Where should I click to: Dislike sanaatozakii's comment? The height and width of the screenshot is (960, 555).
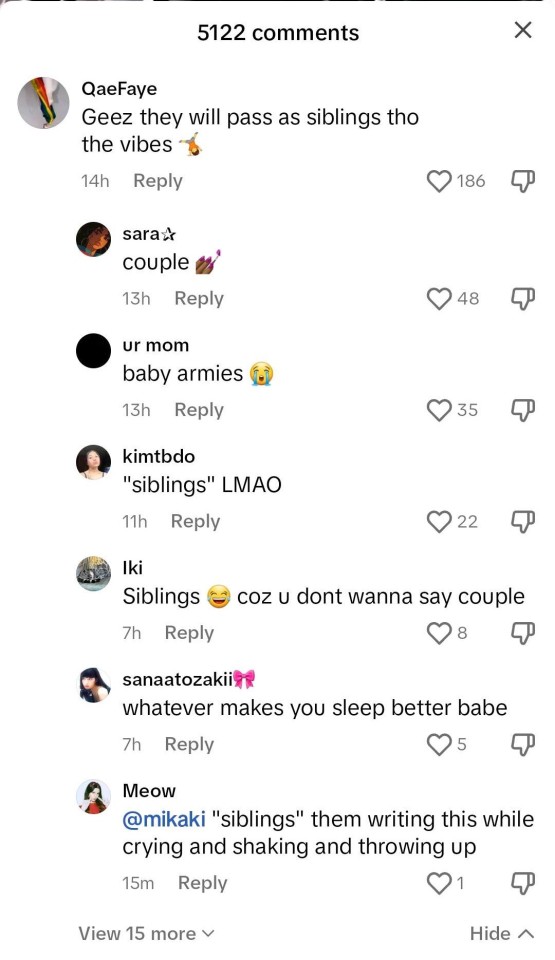pyautogui.click(x=523, y=744)
